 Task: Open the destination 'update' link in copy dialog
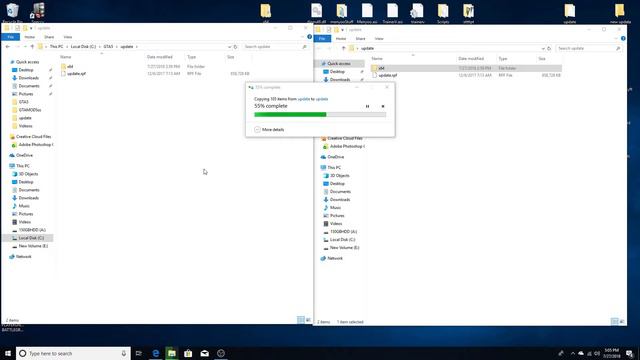click(x=322, y=99)
